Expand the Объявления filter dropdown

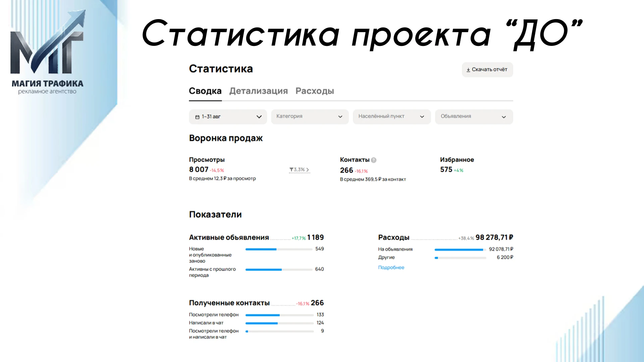474,117
